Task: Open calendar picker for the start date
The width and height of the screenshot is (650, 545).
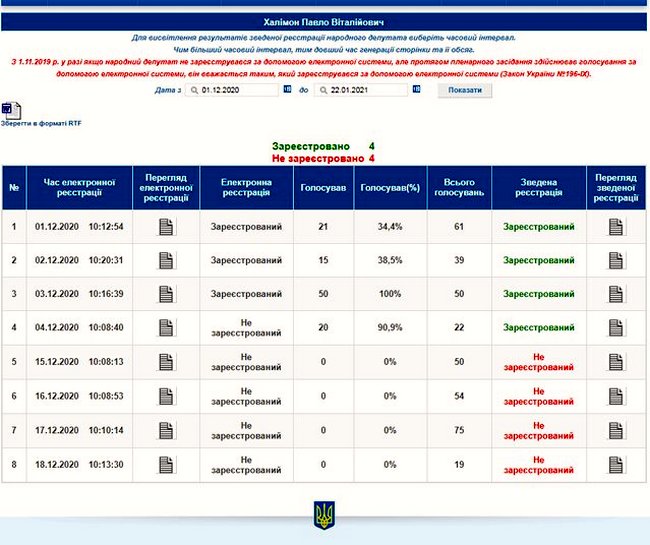Action: (x=288, y=90)
